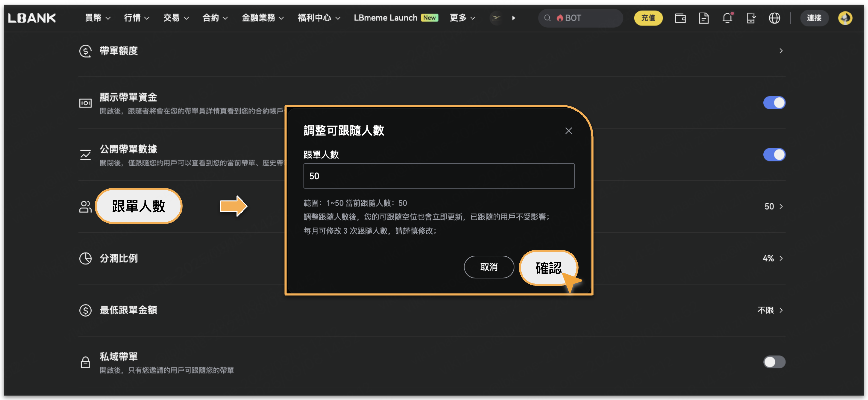
Task: Click the 每月可修改 3 次跟隨人數 note
Action: point(370,231)
